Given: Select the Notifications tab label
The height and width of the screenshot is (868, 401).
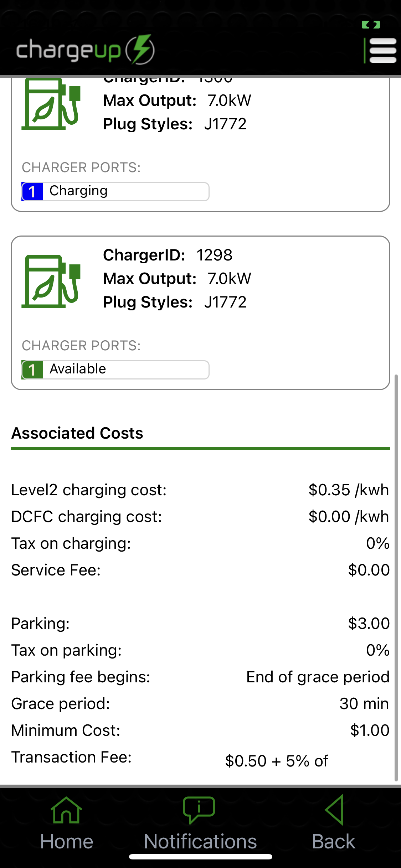Looking at the screenshot, I should tap(200, 842).
